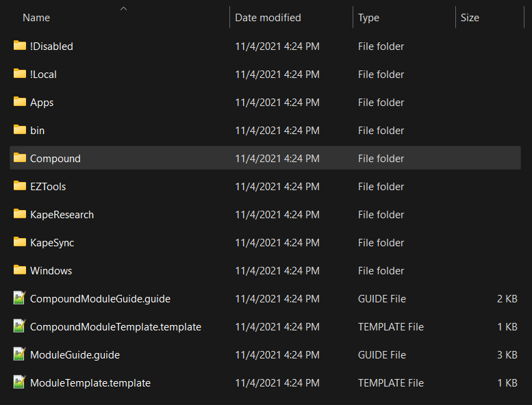Select the 'EZTools' folder name
The image size is (532, 405).
coord(48,187)
